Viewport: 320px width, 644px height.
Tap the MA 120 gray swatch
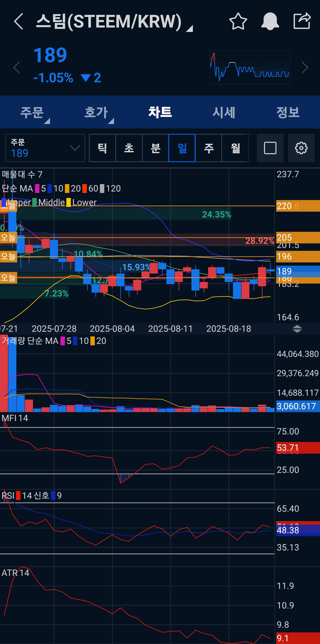click(102, 189)
